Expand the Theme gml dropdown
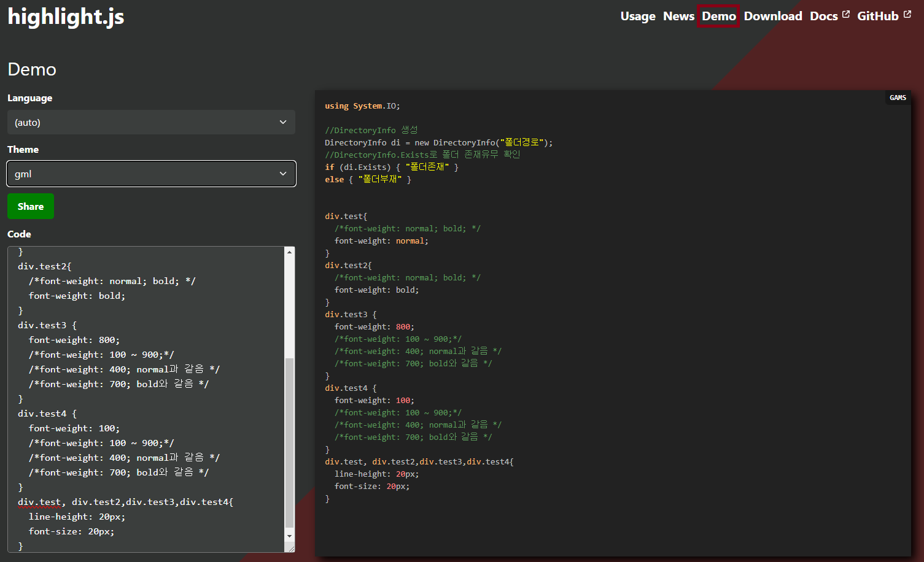The image size is (924, 562). pos(151,174)
